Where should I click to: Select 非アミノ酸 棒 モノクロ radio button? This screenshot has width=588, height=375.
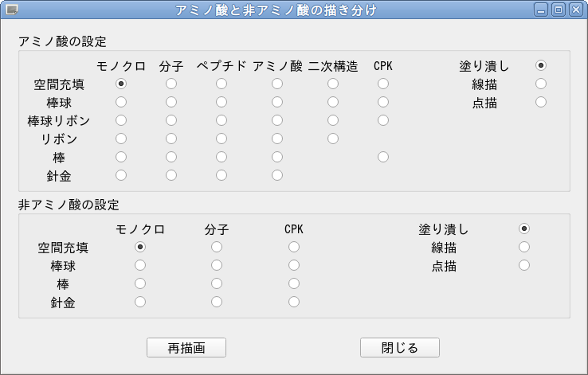pos(140,283)
